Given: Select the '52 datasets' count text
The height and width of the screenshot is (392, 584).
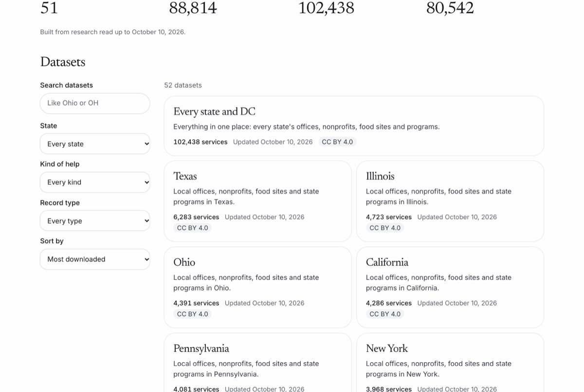Looking at the screenshot, I should [x=183, y=85].
